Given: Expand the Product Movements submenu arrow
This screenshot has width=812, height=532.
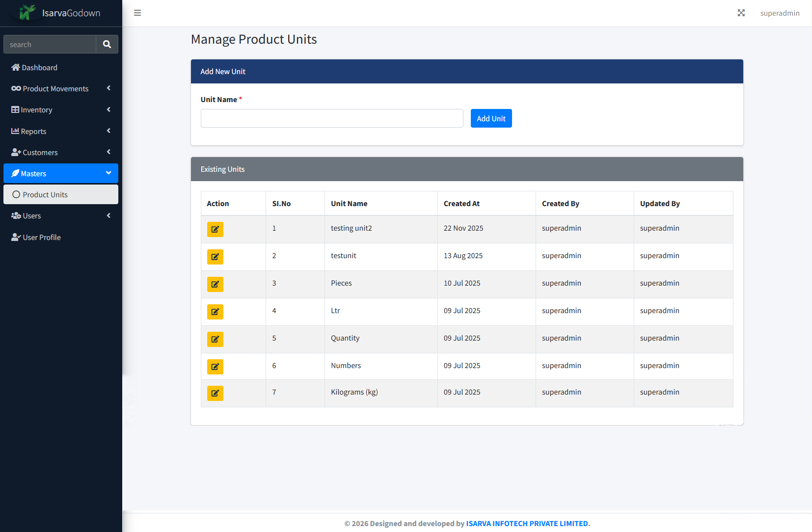Looking at the screenshot, I should [108, 88].
